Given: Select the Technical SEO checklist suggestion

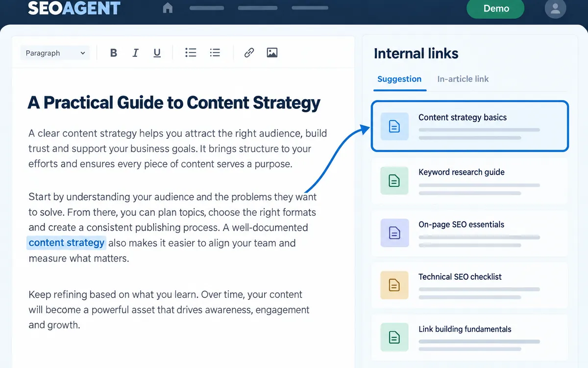Looking at the screenshot, I should pyautogui.click(x=469, y=285).
